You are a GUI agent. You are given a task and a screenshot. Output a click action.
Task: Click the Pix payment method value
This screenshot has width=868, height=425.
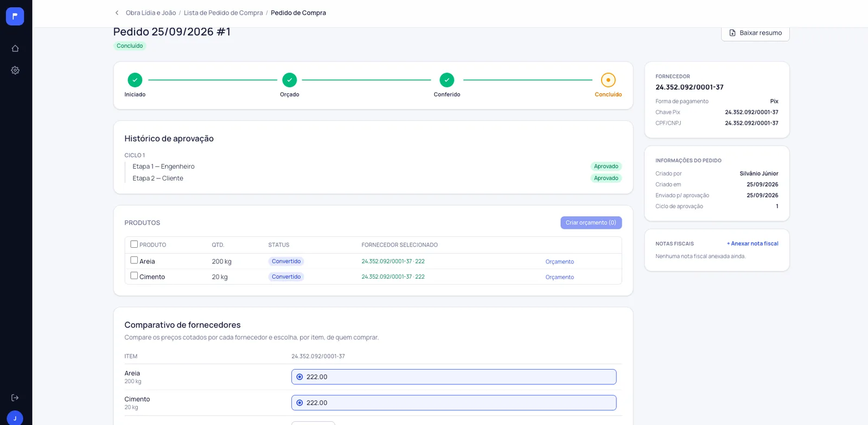point(774,101)
